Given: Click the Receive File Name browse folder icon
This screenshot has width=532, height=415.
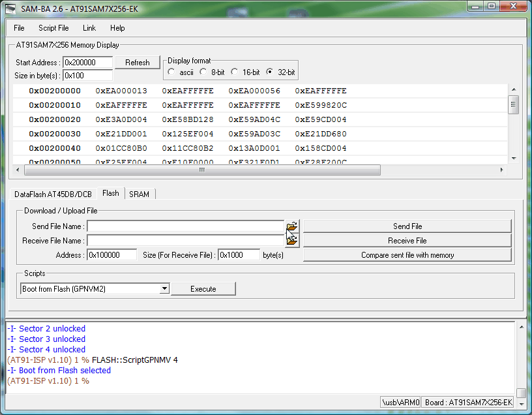Looking at the screenshot, I should (292, 240).
